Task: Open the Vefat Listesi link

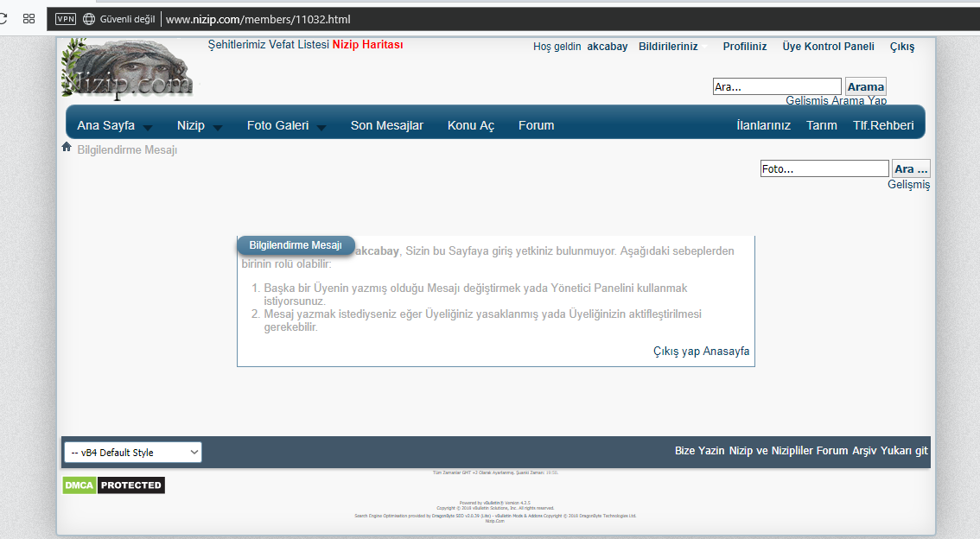Action: [299, 44]
